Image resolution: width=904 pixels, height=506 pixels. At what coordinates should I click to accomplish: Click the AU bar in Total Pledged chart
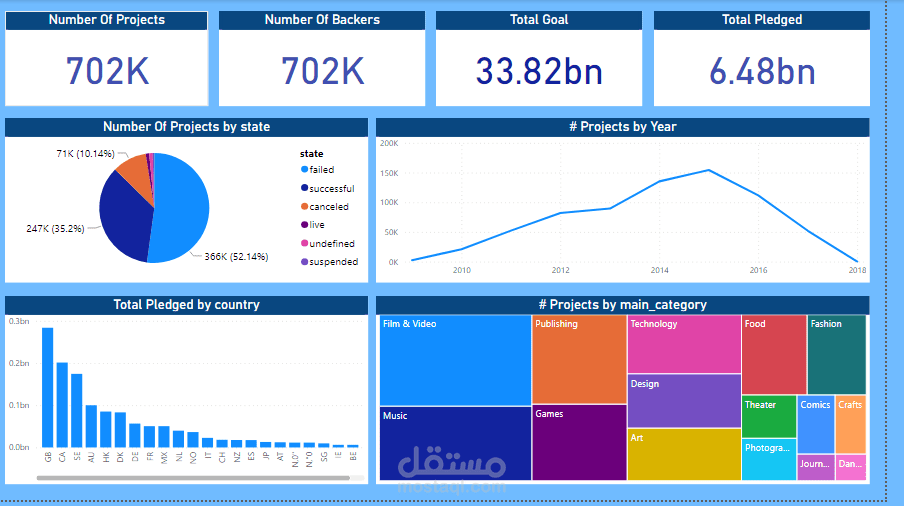91,426
